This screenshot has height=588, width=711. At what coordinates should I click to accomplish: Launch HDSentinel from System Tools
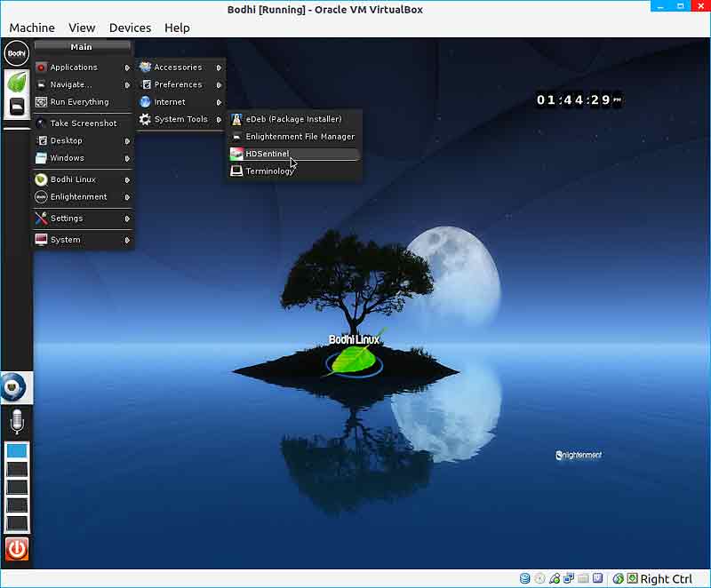pos(294,154)
